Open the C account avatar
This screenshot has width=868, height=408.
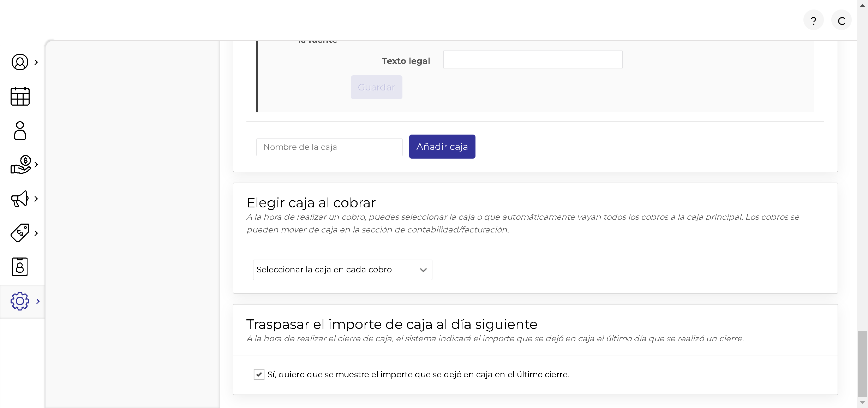point(842,20)
